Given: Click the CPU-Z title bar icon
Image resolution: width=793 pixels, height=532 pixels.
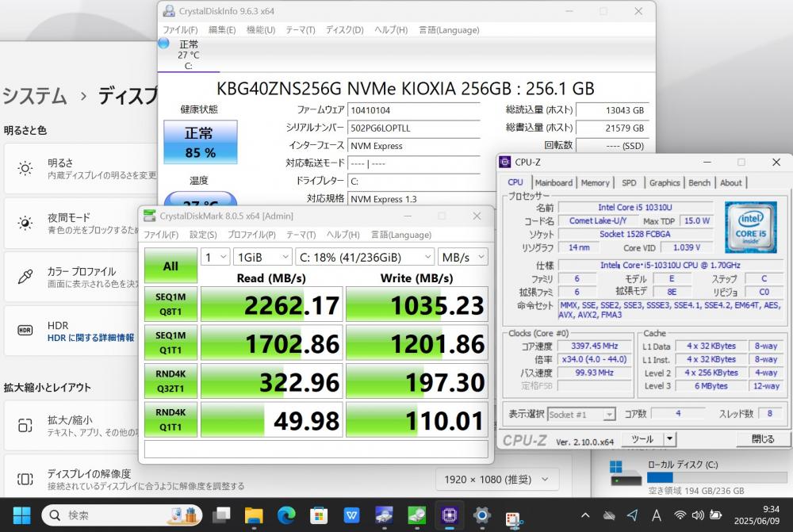Looking at the screenshot, I should [x=504, y=162].
